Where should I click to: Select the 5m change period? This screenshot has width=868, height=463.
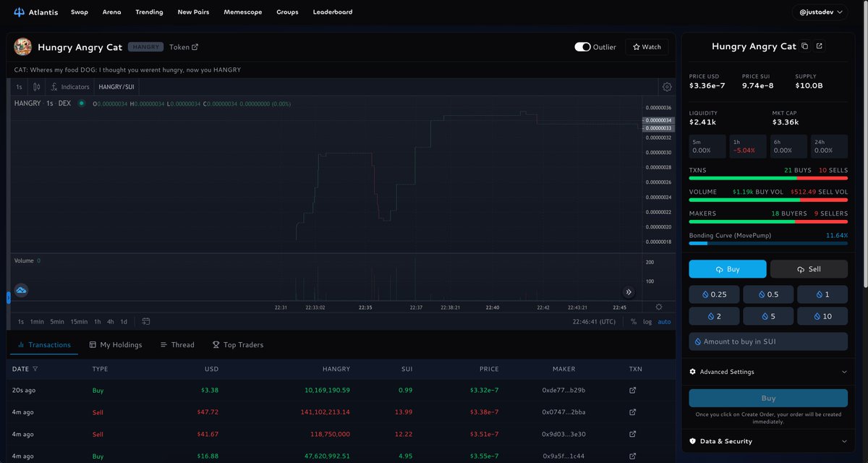point(707,146)
